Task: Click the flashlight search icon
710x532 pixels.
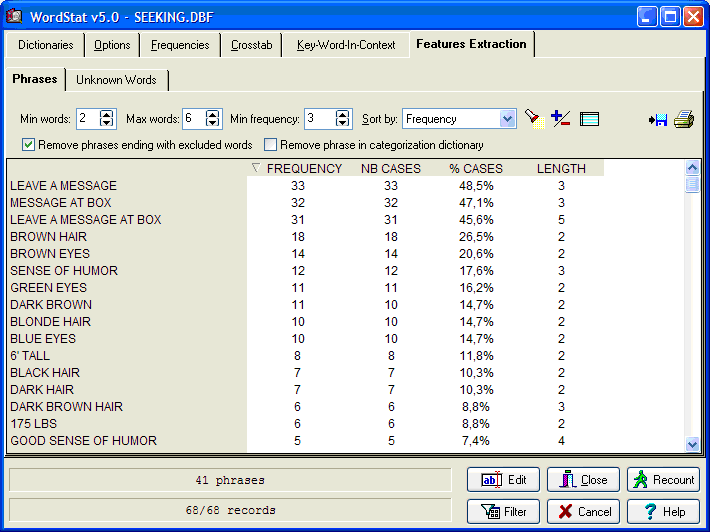Action: (534, 119)
